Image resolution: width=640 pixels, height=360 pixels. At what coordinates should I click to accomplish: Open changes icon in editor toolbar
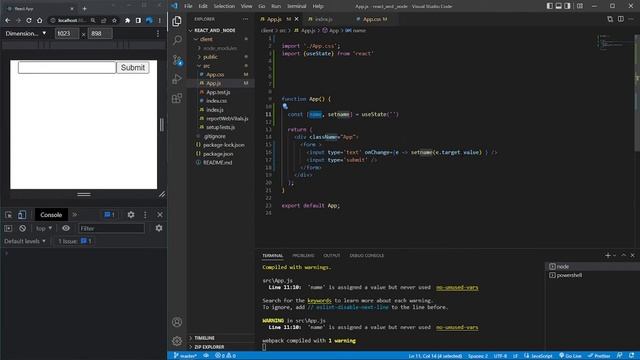[x=610, y=19]
